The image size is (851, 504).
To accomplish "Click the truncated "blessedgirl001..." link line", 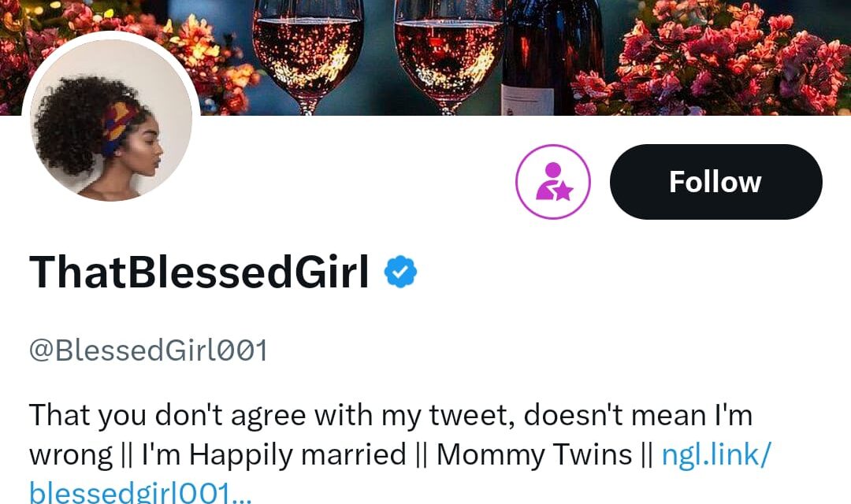I will 140,493.
